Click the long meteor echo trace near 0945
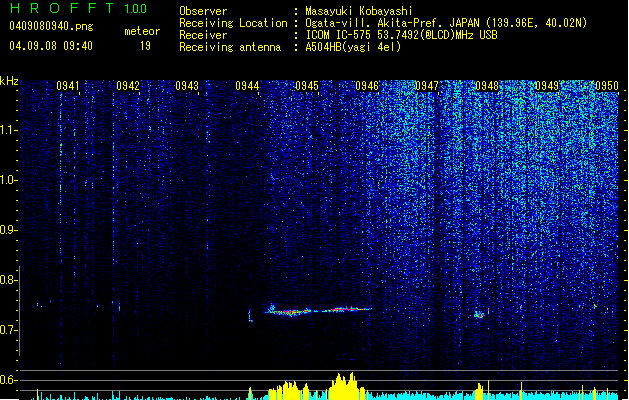Viewport: 629px width, 400px height. coord(318,310)
